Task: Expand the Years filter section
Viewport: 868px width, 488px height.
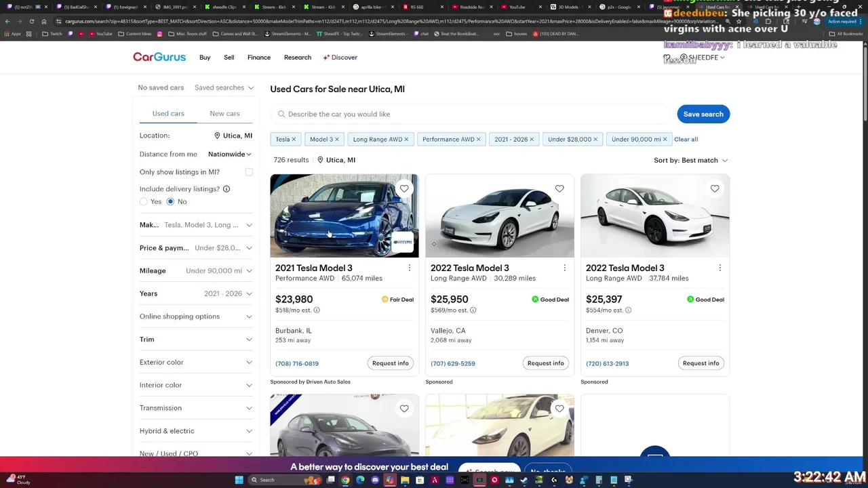Action: pos(196,293)
